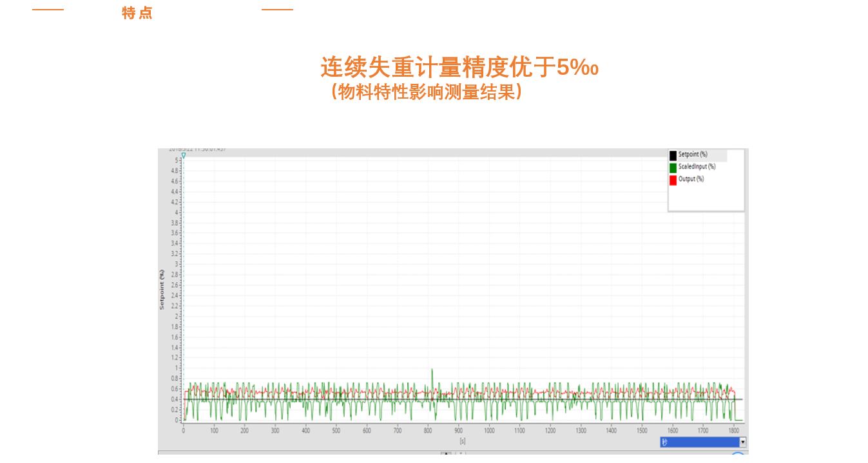Click the 1000 tick on x-axis
The width and height of the screenshot is (868, 463).
[489, 431]
